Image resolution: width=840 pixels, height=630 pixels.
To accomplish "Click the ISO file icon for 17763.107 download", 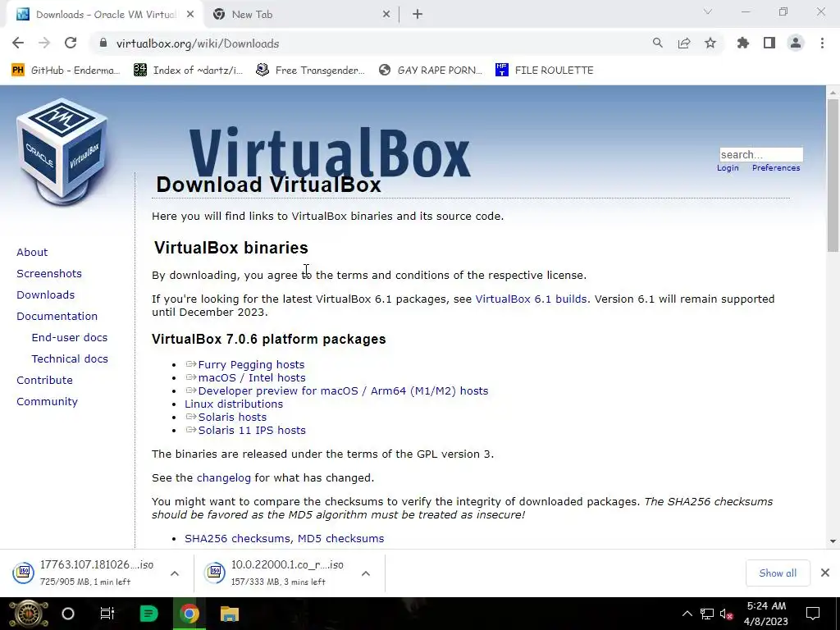I will click(24, 573).
